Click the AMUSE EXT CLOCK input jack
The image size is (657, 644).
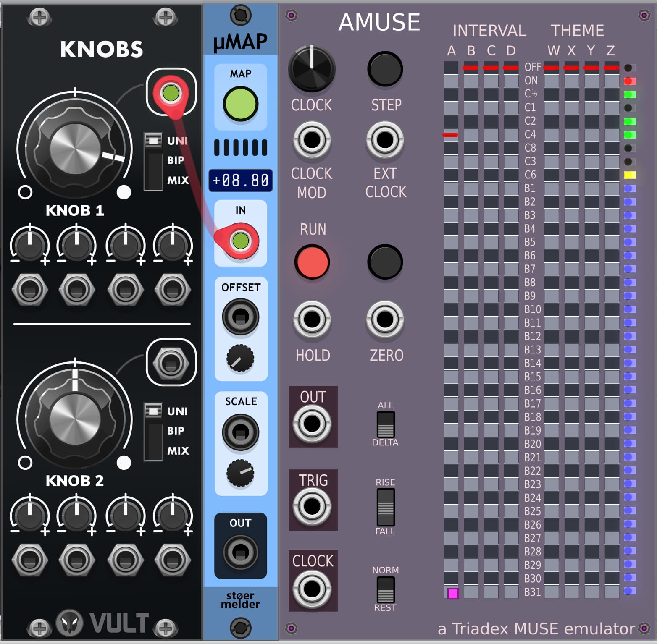coord(385,140)
